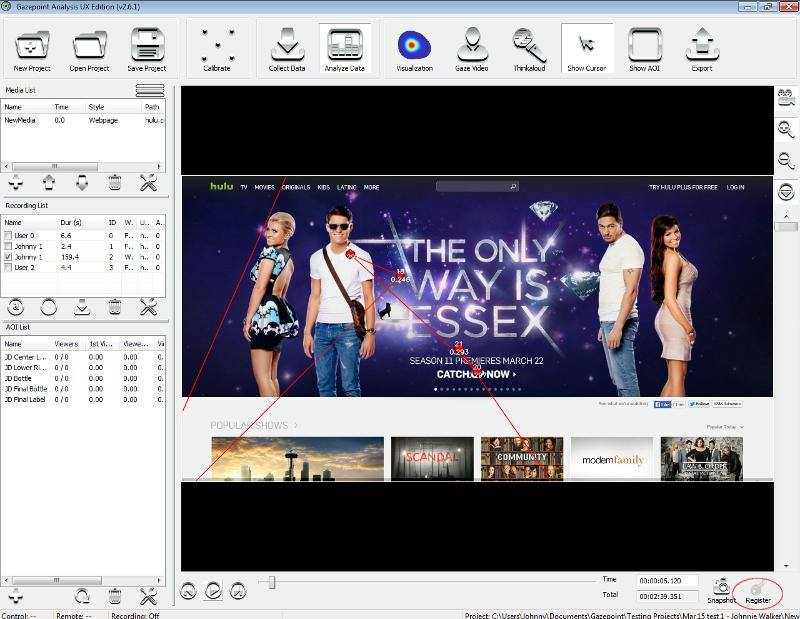This screenshot has height=619, width=800.
Task: Select the JD Final Bottle AOI row
Action: click(83, 389)
